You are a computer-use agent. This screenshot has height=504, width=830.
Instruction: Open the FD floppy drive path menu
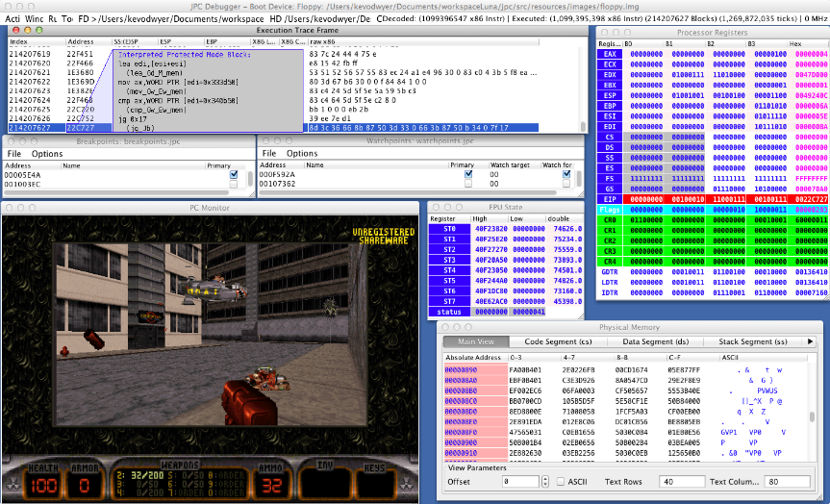coord(170,18)
